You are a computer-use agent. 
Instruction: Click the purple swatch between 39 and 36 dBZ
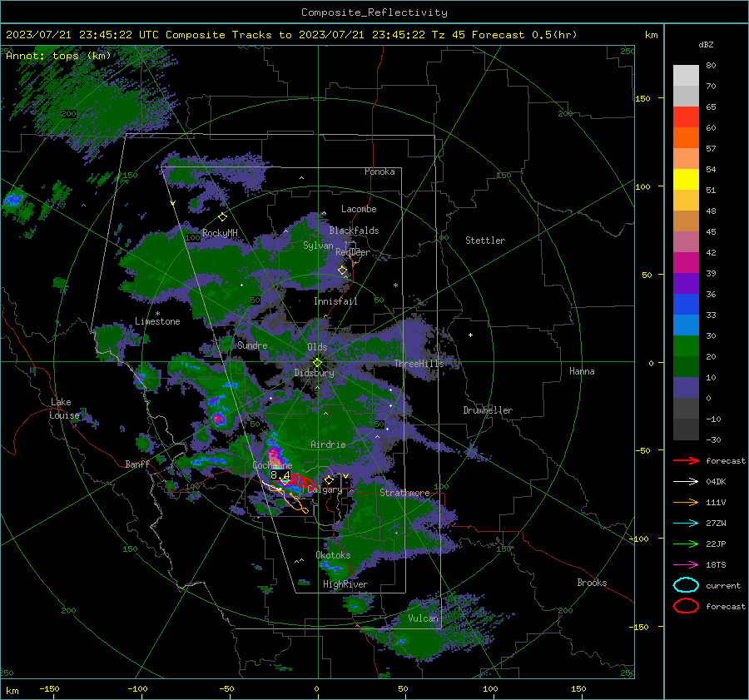[686, 284]
